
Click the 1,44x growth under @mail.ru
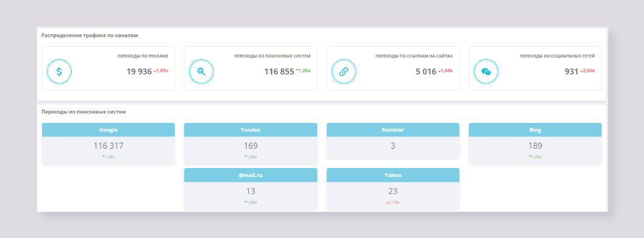click(251, 202)
